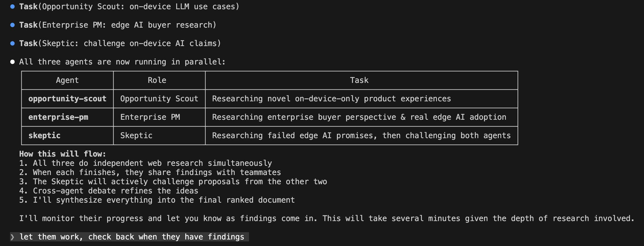Click the white bullet before 'All three agents'
This screenshot has width=644, height=246.
pyautogui.click(x=13, y=62)
